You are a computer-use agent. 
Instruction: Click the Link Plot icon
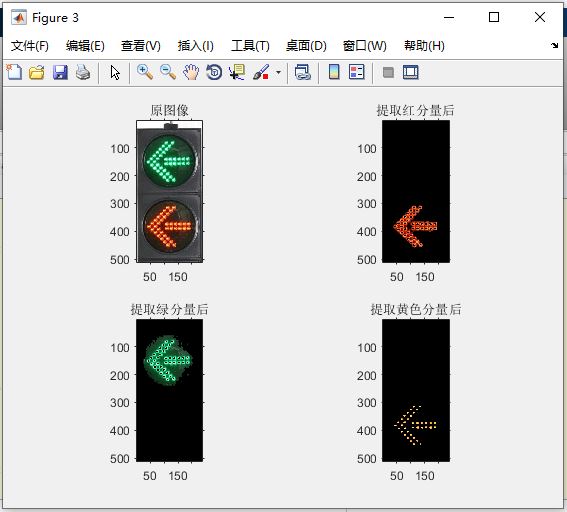pos(303,72)
